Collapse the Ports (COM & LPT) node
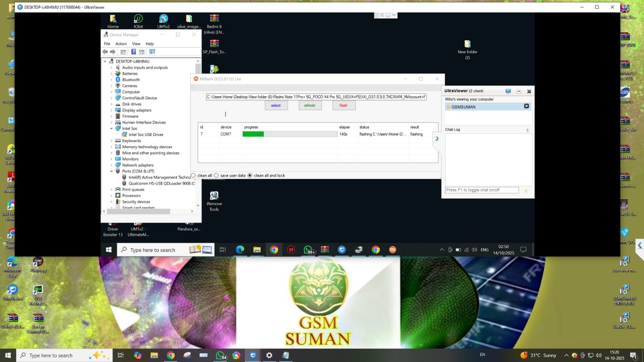This screenshot has height=362, width=644. tap(112, 171)
